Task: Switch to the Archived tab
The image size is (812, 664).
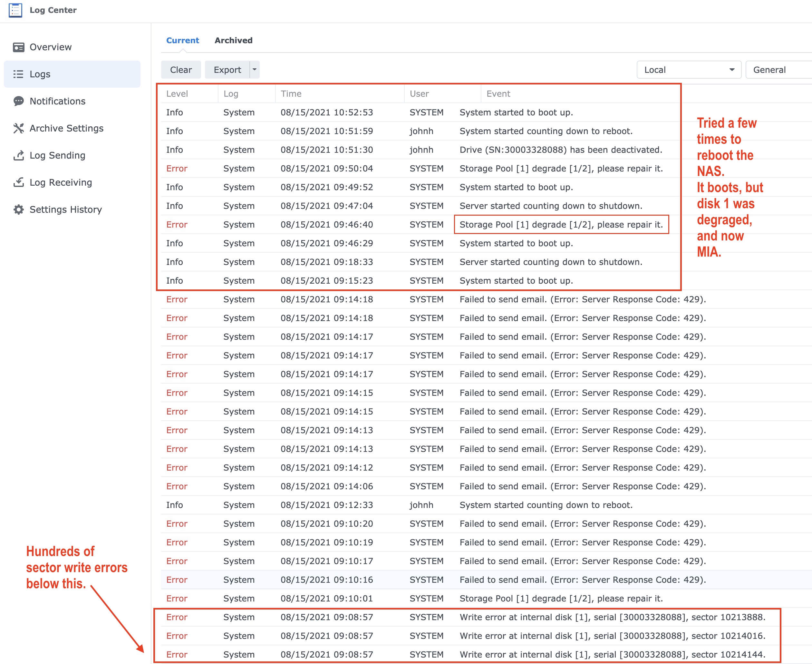Action: (233, 41)
